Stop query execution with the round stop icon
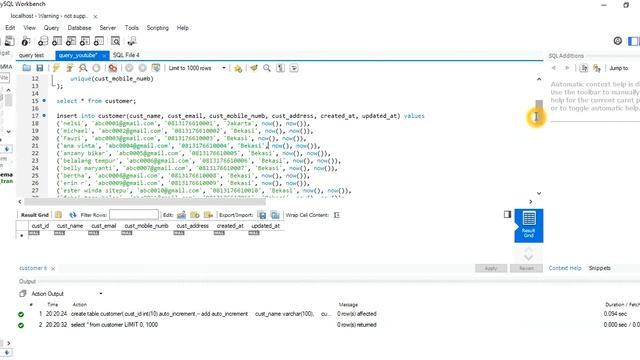Image resolution: width=640 pixels, height=360 pixels. coord(96,68)
